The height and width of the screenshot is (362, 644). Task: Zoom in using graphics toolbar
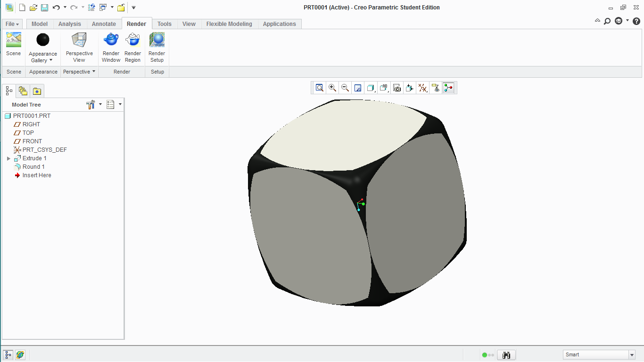click(x=332, y=88)
